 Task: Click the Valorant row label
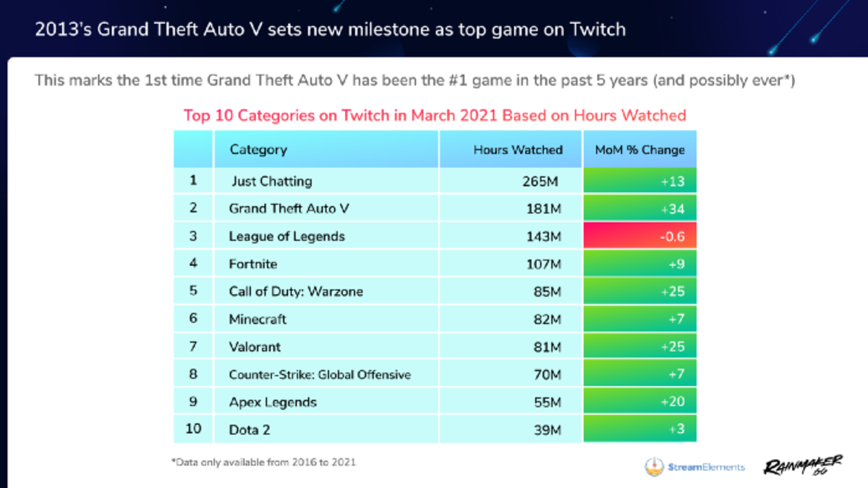tap(255, 347)
